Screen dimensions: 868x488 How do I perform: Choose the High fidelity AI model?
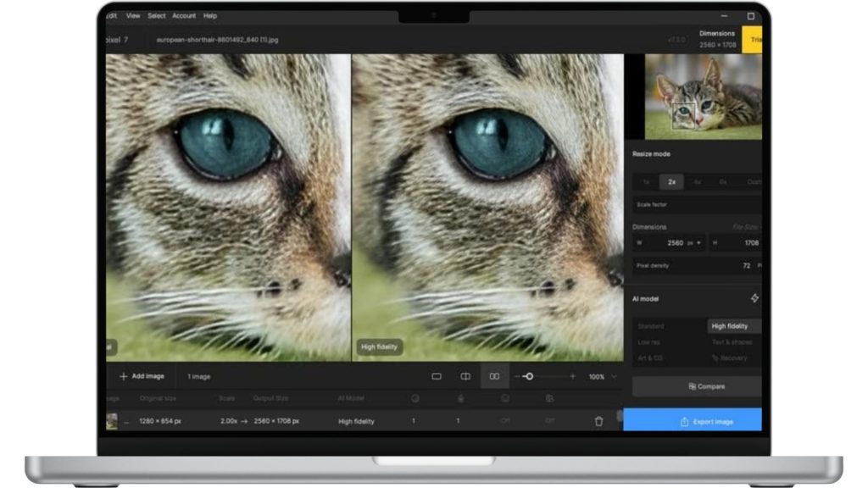[730, 326]
